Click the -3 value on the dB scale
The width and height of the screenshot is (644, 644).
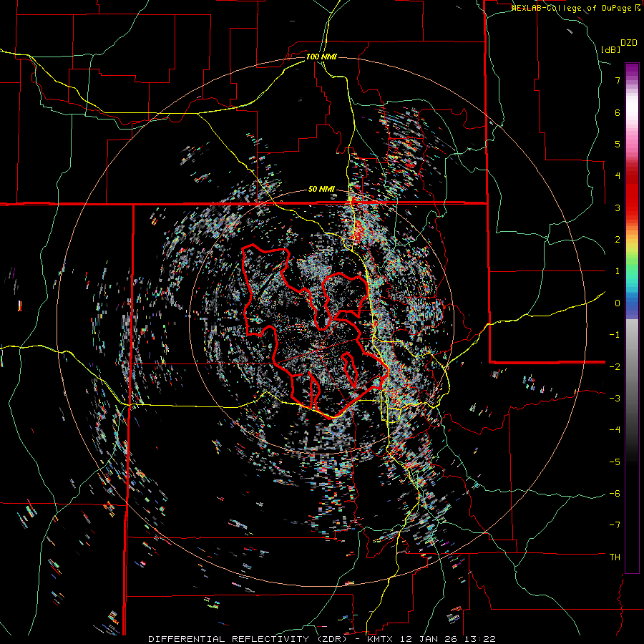click(x=615, y=399)
